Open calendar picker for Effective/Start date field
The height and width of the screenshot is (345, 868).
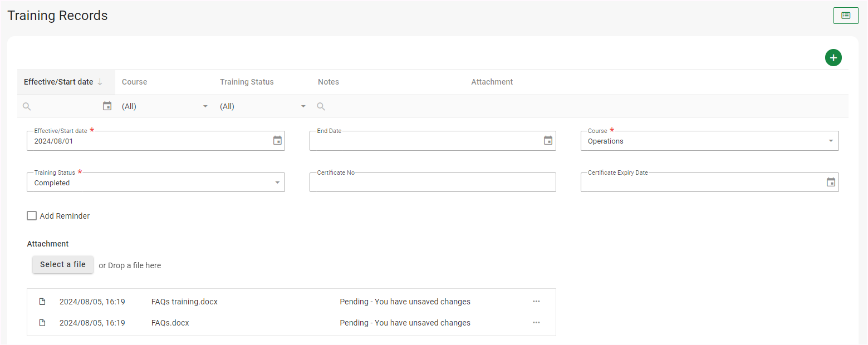(277, 141)
